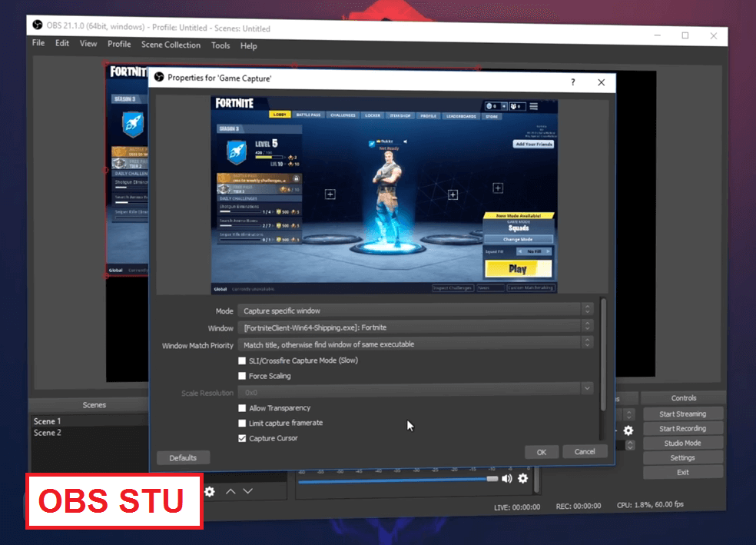Image resolution: width=756 pixels, height=545 pixels.
Task: Uncheck the Capture Cursor checkbox
Action: pos(242,438)
